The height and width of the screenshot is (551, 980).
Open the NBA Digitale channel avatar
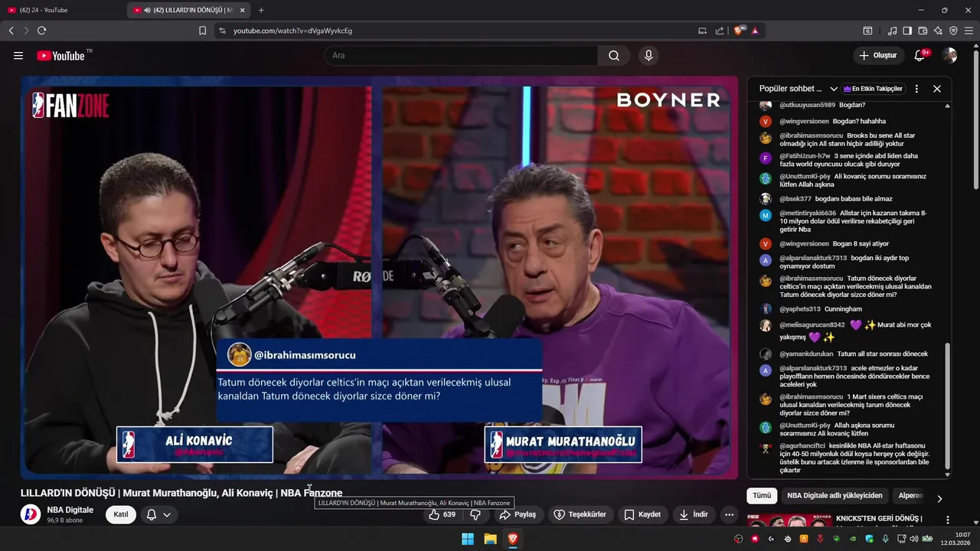coord(31,514)
